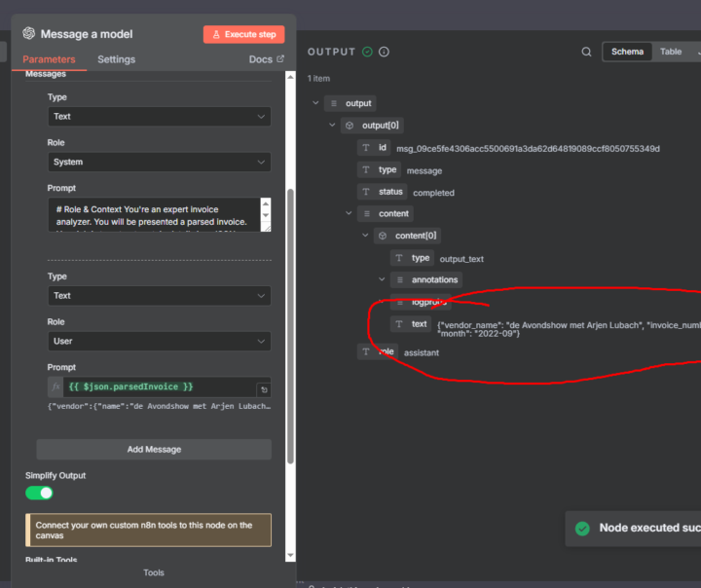Screen dimensions: 701x588
Task: Collapse the content[0] tree node
Action: point(366,236)
